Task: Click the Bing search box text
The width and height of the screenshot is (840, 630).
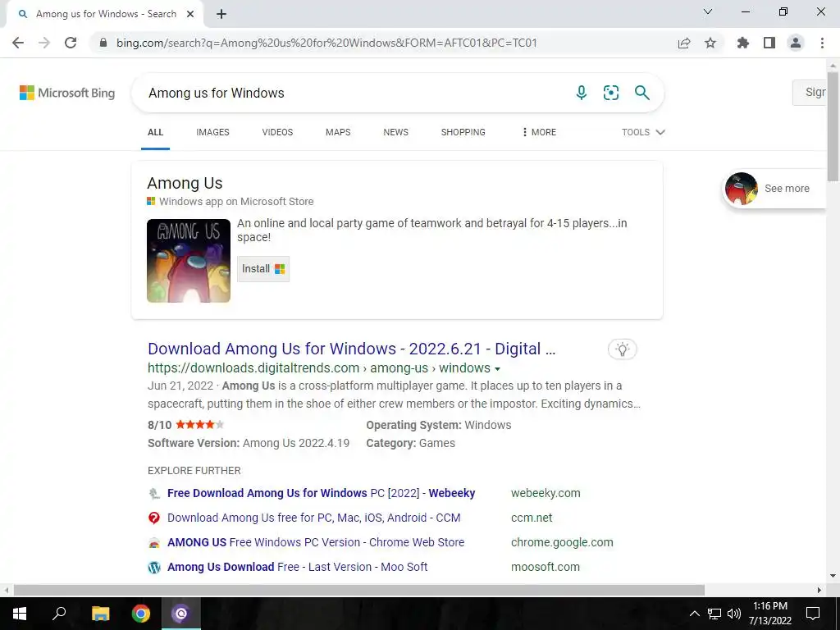Action: pyautogui.click(x=217, y=94)
